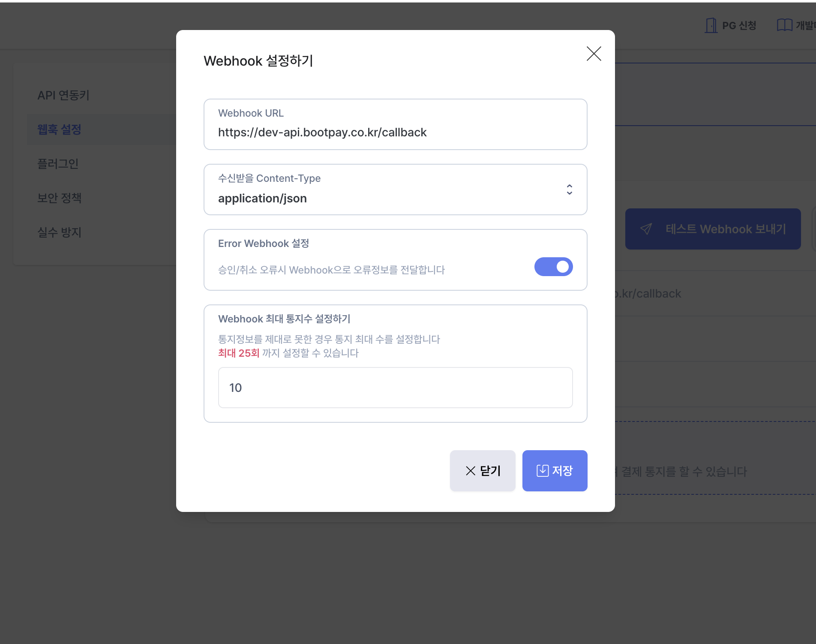Click the X icon inside the 닫기 button

(470, 471)
